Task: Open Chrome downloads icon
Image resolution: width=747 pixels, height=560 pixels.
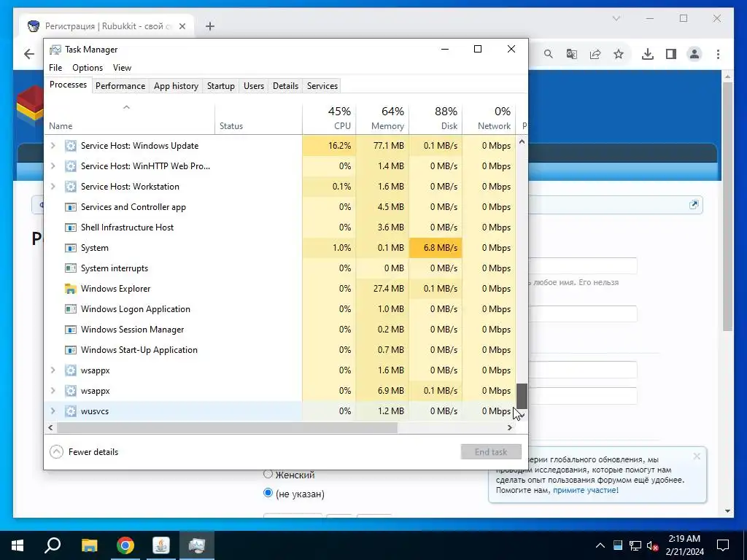Action: coord(648,54)
